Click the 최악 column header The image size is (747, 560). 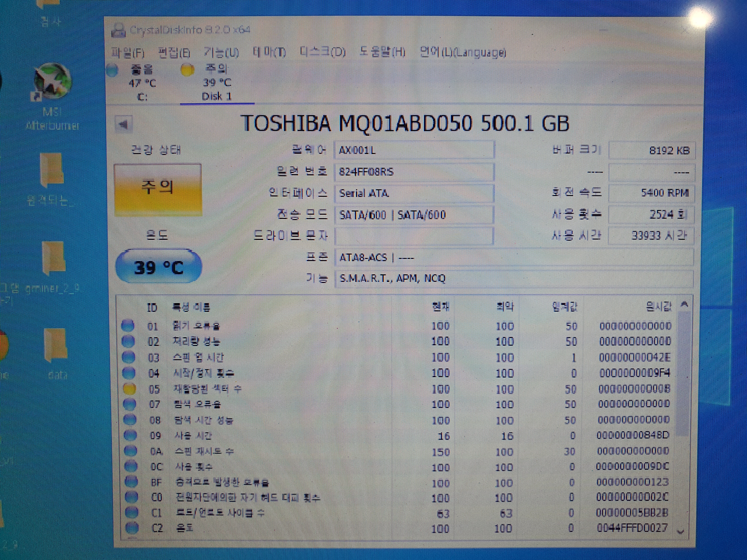tap(505, 306)
